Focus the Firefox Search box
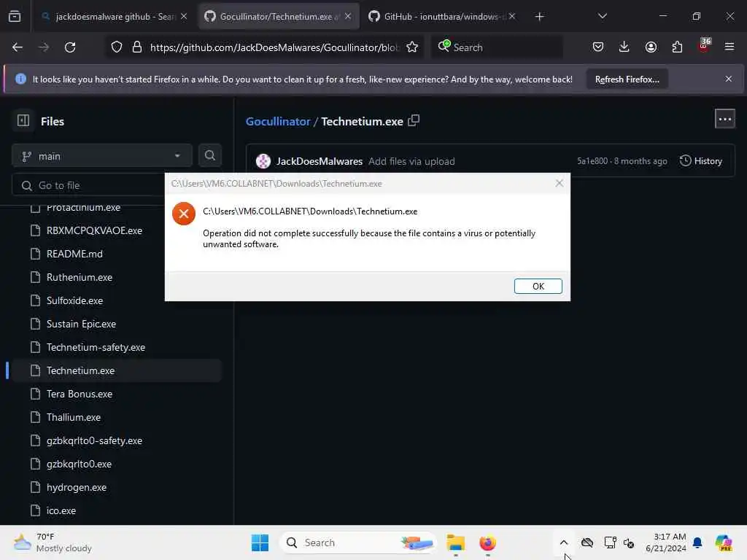 coord(497,47)
